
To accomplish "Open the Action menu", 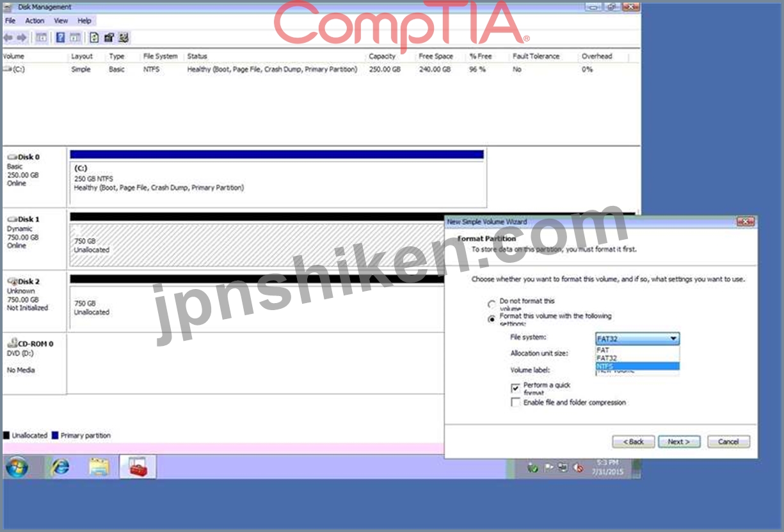I will (35, 21).
